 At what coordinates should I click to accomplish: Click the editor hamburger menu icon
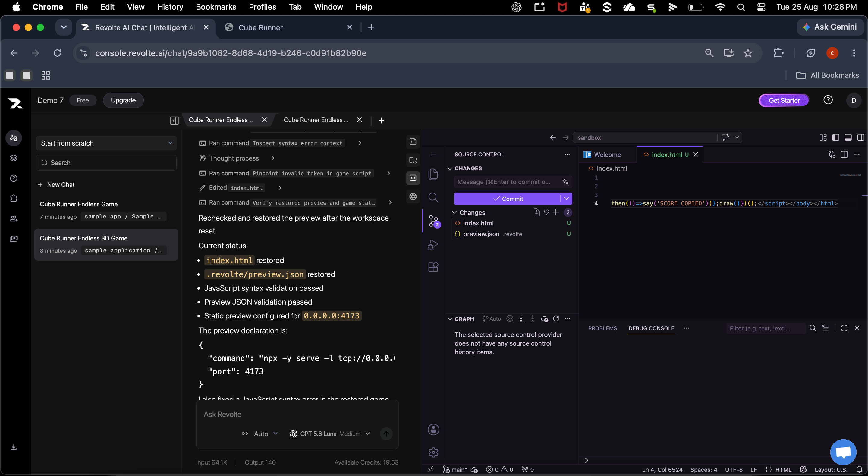pyautogui.click(x=433, y=154)
